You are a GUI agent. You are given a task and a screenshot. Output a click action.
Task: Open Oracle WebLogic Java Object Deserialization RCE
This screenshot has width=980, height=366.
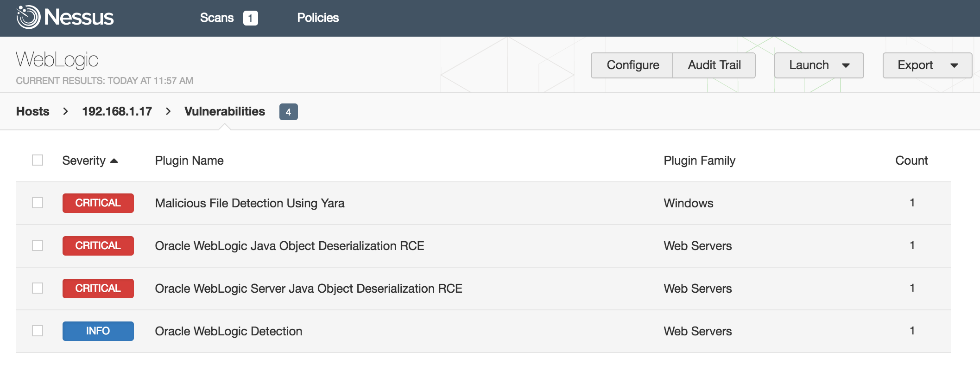pos(290,246)
